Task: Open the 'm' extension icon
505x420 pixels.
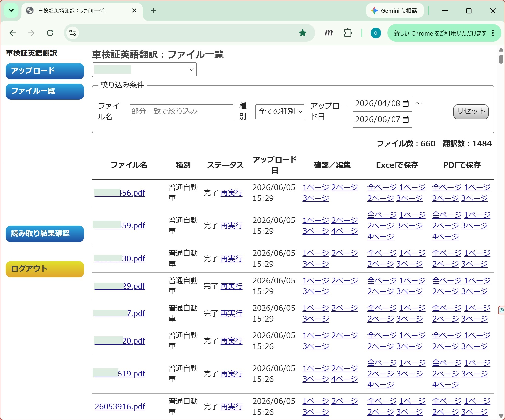Action: click(x=329, y=33)
